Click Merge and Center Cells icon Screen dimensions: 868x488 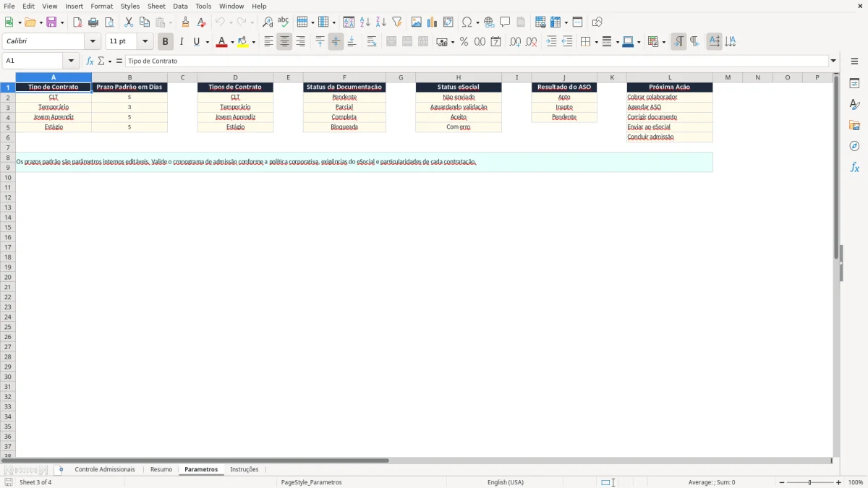click(x=391, y=42)
